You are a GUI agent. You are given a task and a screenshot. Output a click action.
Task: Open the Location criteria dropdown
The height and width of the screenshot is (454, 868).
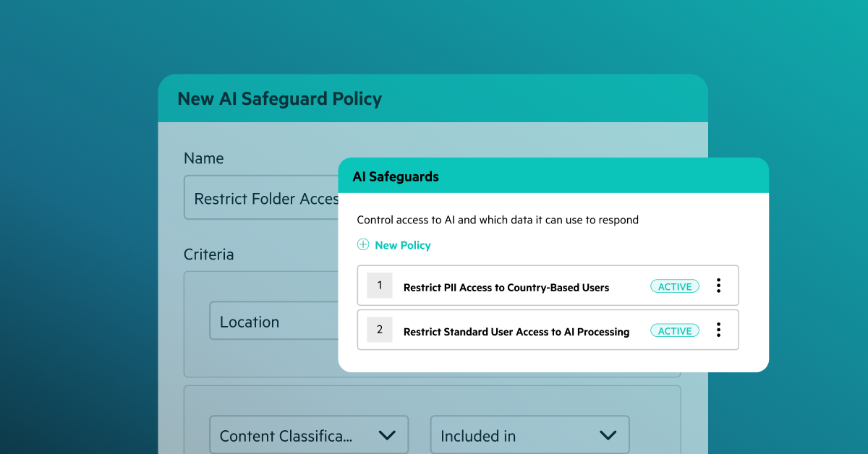[x=274, y=321]
